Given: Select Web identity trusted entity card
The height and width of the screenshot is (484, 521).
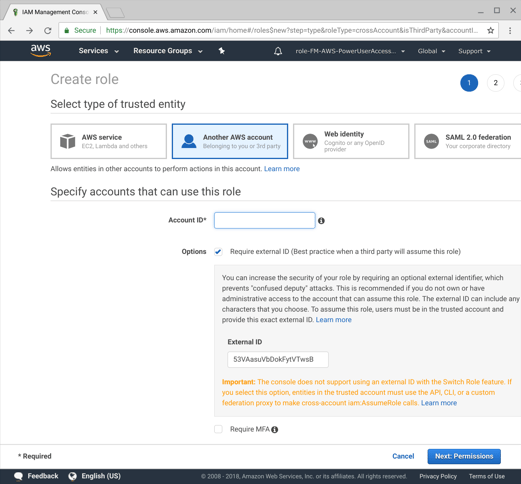Looking at the screenshot, I should point(351,141).
